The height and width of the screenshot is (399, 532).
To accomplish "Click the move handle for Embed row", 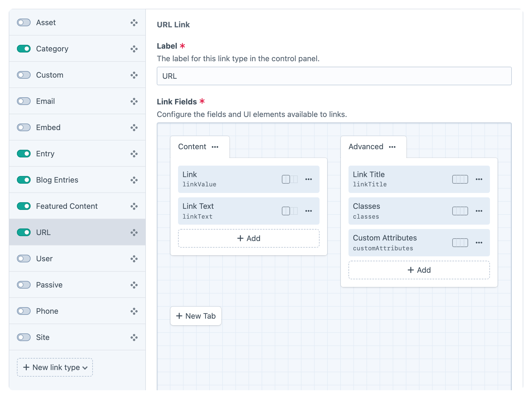I will click(x=134, y=128).
